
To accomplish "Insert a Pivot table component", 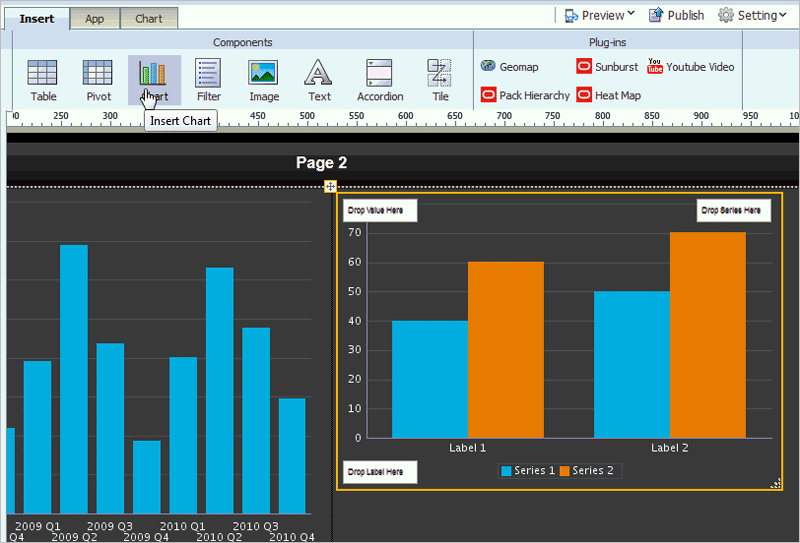I will (98, 80).
